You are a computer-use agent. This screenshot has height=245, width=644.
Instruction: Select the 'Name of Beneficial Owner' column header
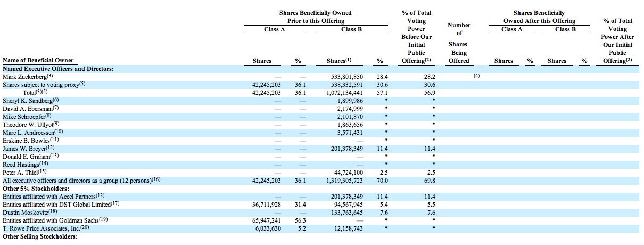click(x=38, y=60)
